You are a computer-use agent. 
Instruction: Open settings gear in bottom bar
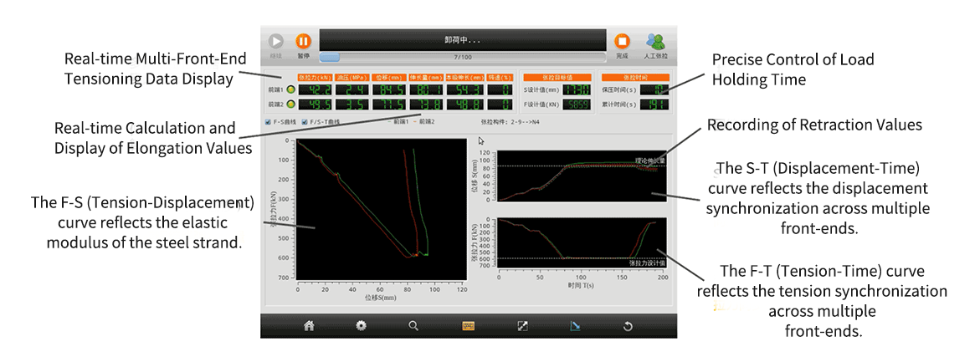click(x=361, y=326)
